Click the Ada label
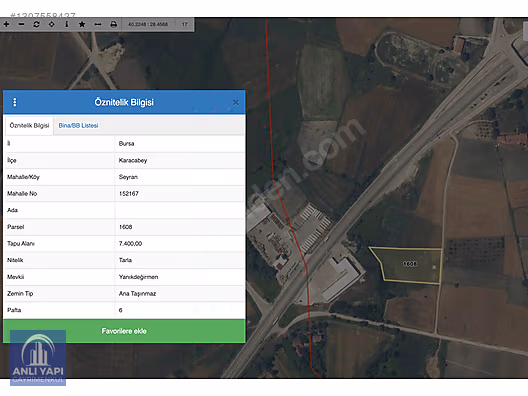The height and width of the screenshot is (396, 528). tap(12, 210)
